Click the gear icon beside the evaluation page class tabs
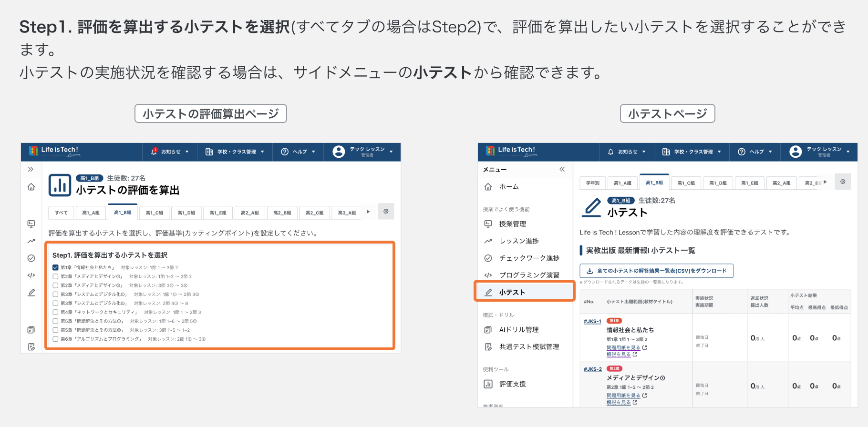Viewport: 868px width, 427px height. tap(386, 211)
